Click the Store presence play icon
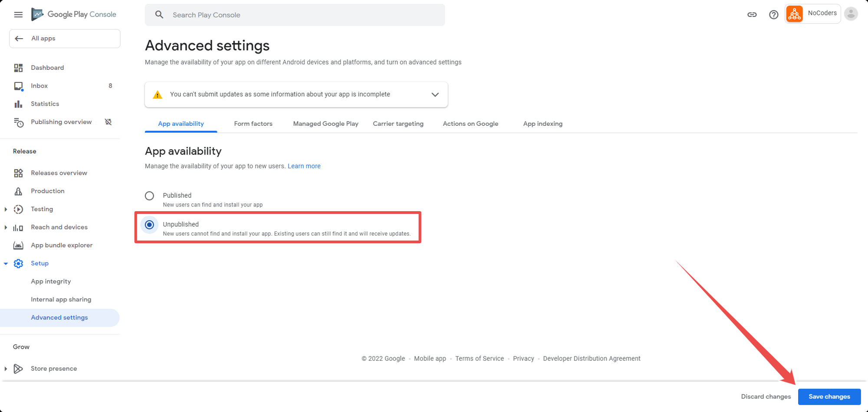Image resolution: width=868 pixels, height=412 pixels. 18,369
